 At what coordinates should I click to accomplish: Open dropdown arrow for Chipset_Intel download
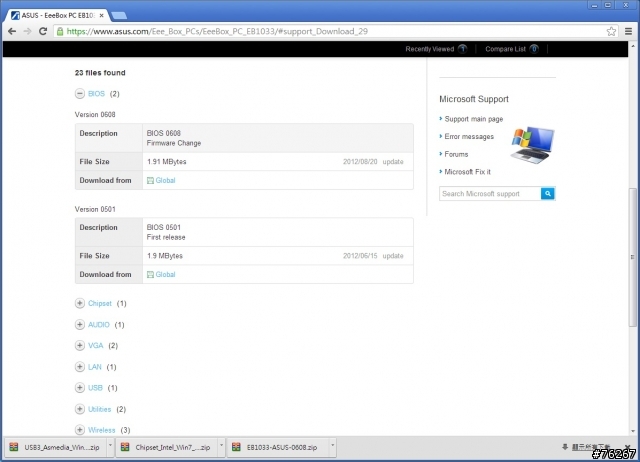[221, 447]
